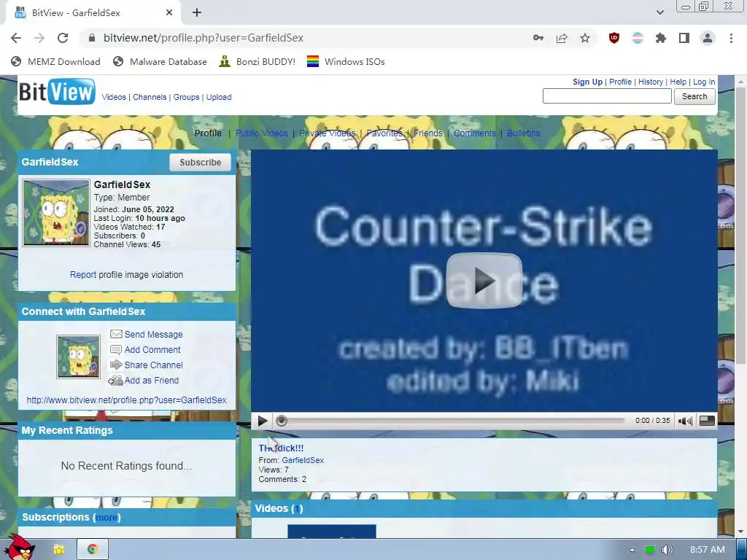
Task: Open the uBlock Origin extension
Action: coord(614,38)
